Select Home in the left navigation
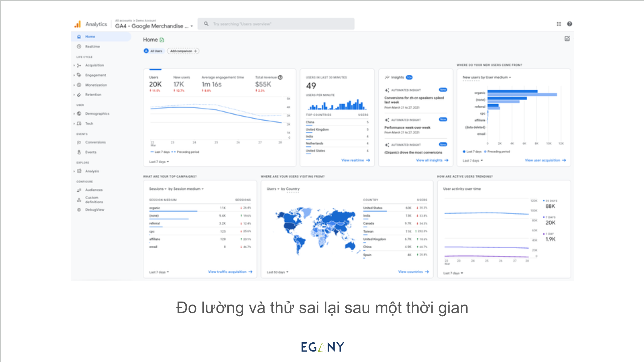This screenshot has width=644, height=362. point(90,37)
